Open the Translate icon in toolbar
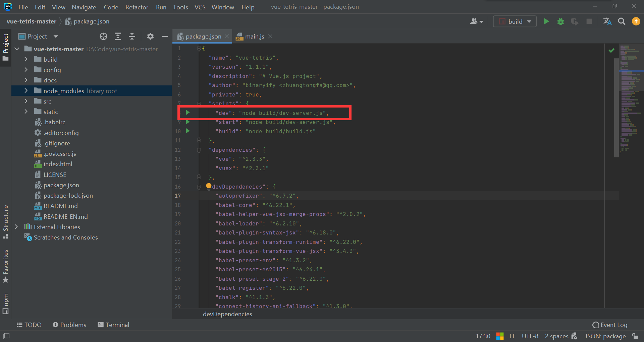This screenshot has width=644, height=342. 607,21
